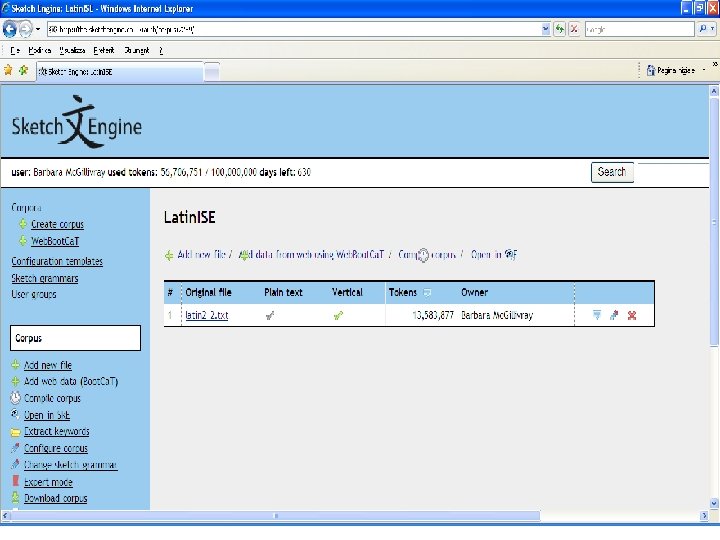Viewport: 720px width, 540px height.
Task: Sort by the Tokens column icon
Action: pos(427,292)
